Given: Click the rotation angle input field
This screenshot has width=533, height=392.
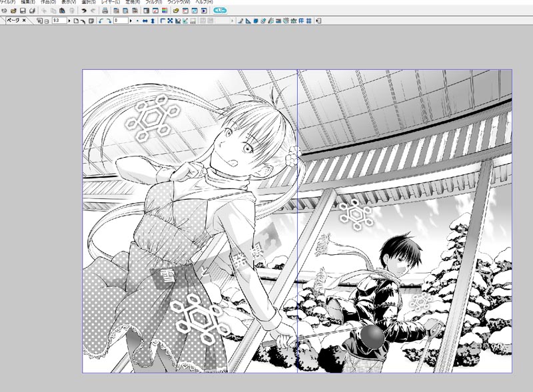Looking at the screenshot, I should tap(121, 21).
